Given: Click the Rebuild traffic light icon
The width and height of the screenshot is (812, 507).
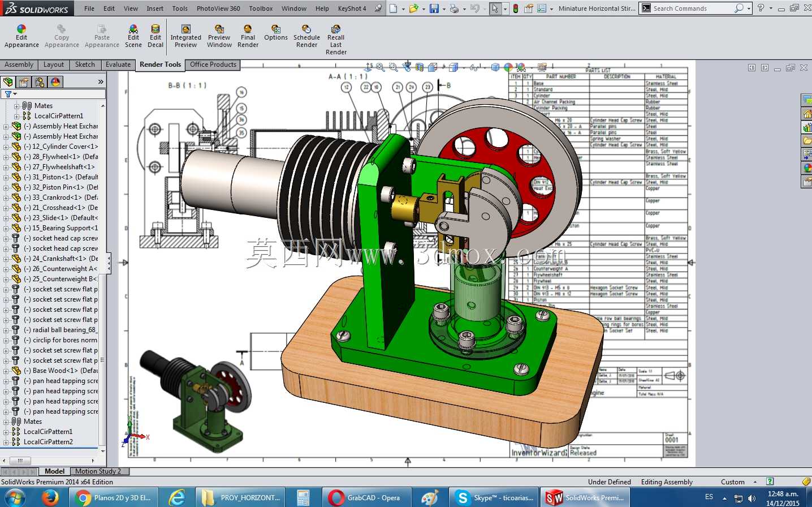Looking at the screenshot, I should (x=516, y=8).
